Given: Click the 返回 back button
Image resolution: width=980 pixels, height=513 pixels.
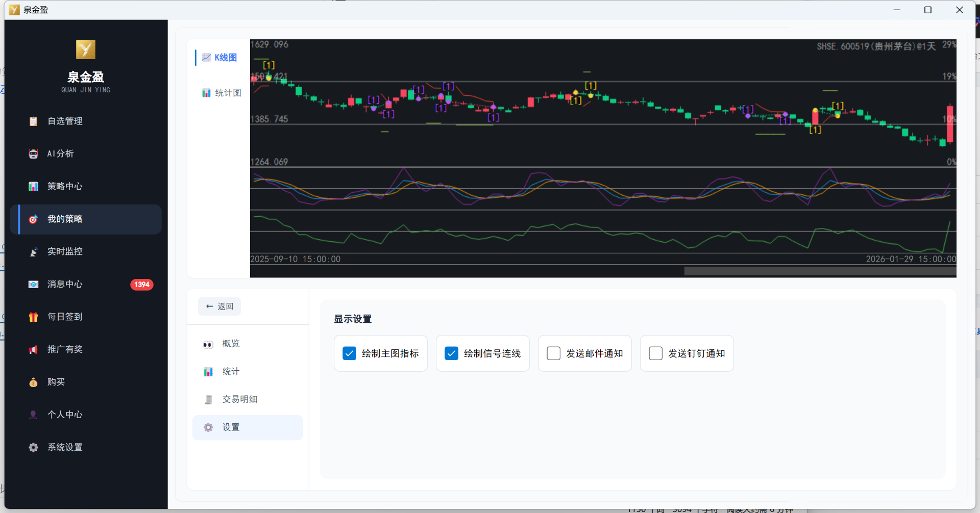Looking at the screenshot, I should tap(219, 306).
